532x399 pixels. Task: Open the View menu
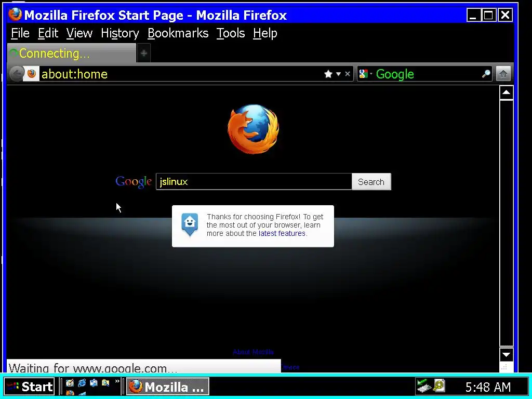(79, 33)
